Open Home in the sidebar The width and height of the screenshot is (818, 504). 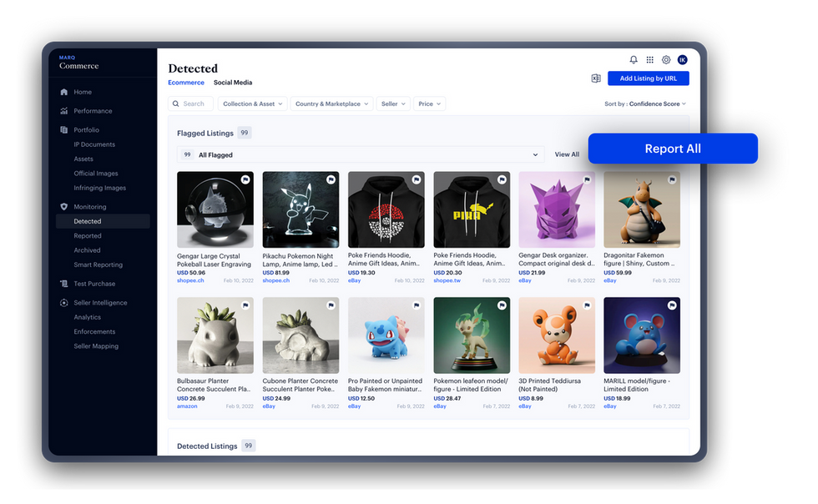(x=83, y=92)
